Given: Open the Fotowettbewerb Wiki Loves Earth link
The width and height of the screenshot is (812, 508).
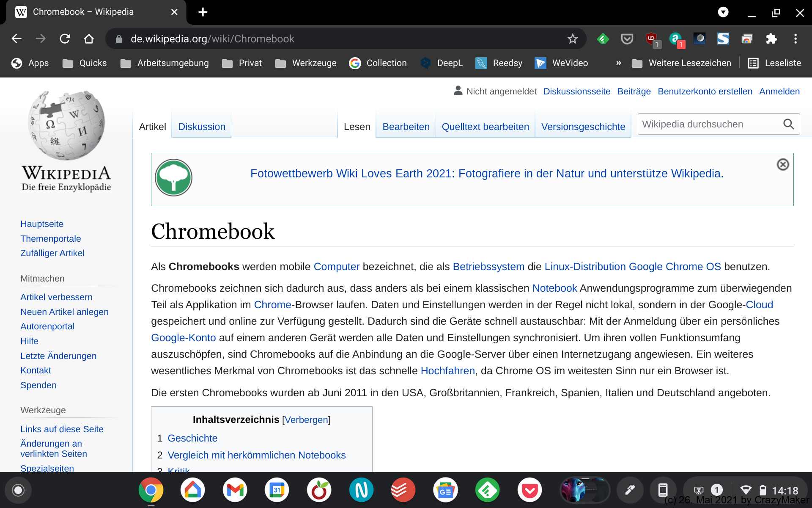Looking at the screenshot, I should point(487,174).
